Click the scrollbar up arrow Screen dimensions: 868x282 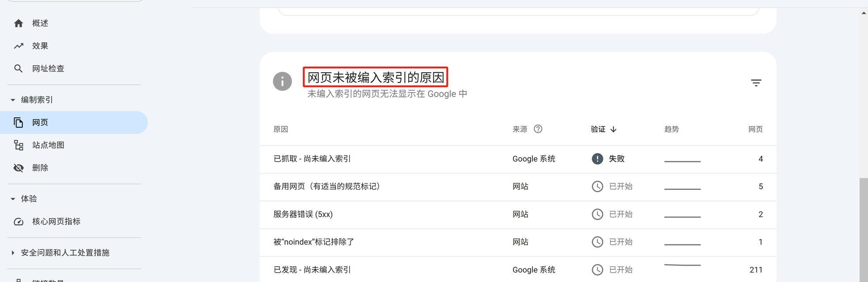pos(864,13)
